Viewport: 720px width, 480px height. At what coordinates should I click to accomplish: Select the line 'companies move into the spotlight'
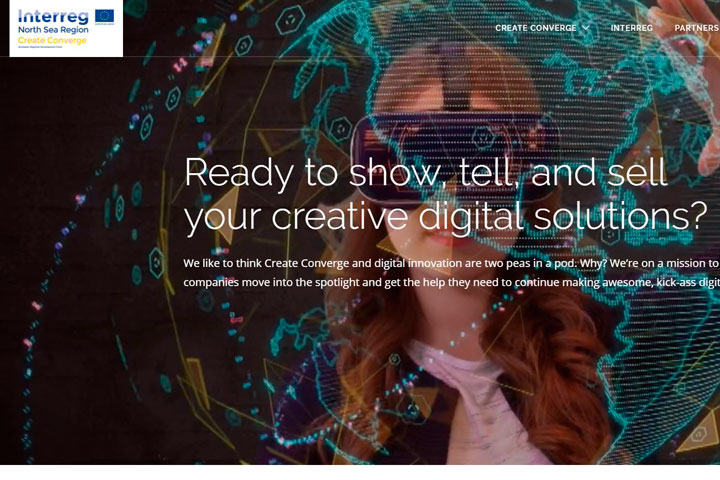point(451,282)
